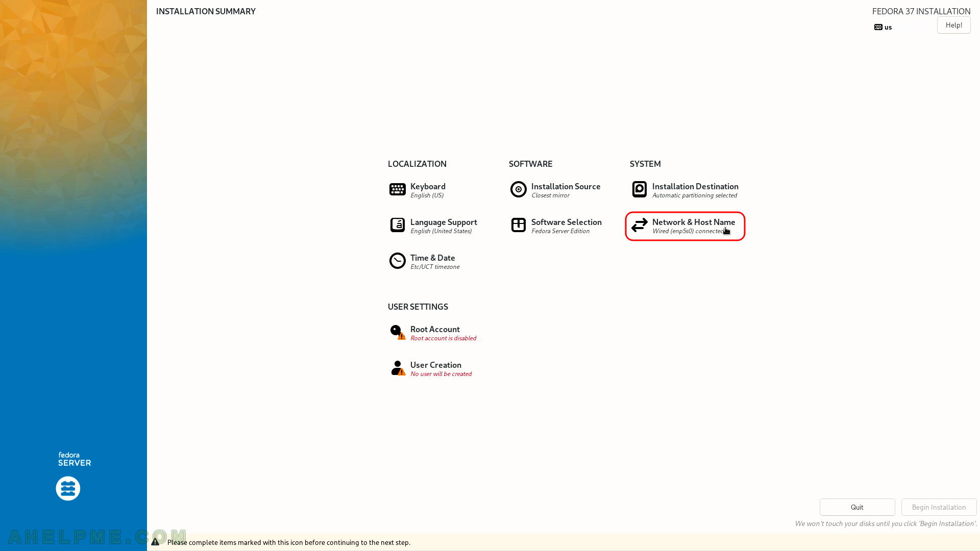The image size is (980, 551).
Task: Click the Root Account key icon
Action: coord(398,332)
